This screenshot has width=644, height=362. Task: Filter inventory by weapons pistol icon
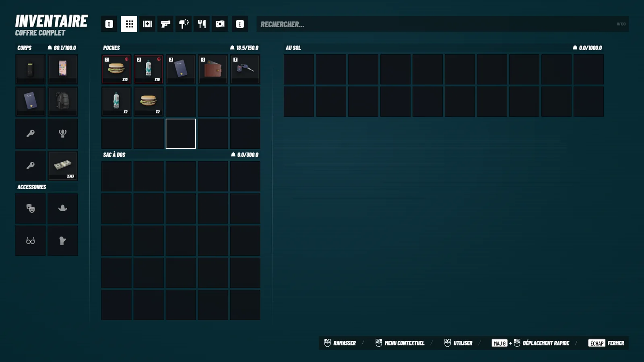coord(165,24)
